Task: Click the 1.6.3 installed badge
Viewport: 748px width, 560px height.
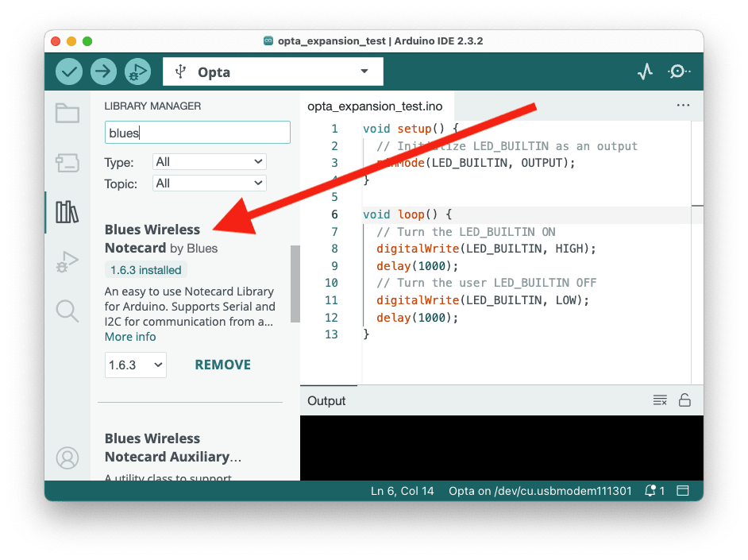Action: pyautogui.click(x=146, y=270)
